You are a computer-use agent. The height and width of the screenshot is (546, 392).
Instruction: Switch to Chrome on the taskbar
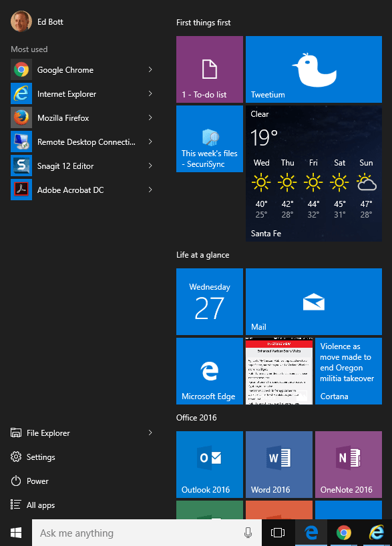coord(343,533)
